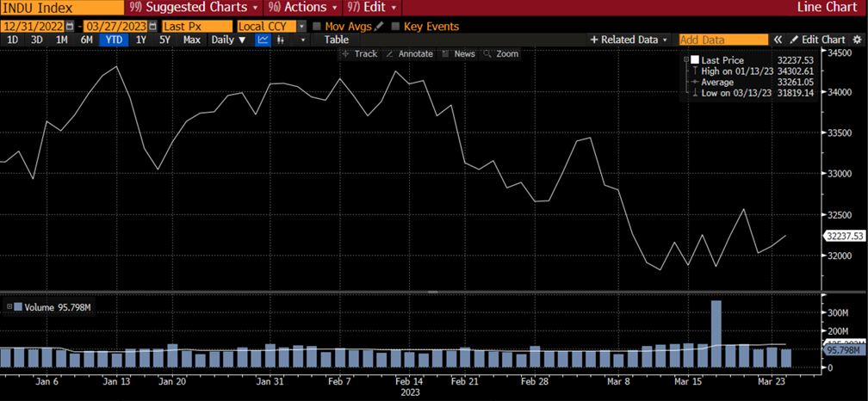Select the 1D time range

[12, 40]
